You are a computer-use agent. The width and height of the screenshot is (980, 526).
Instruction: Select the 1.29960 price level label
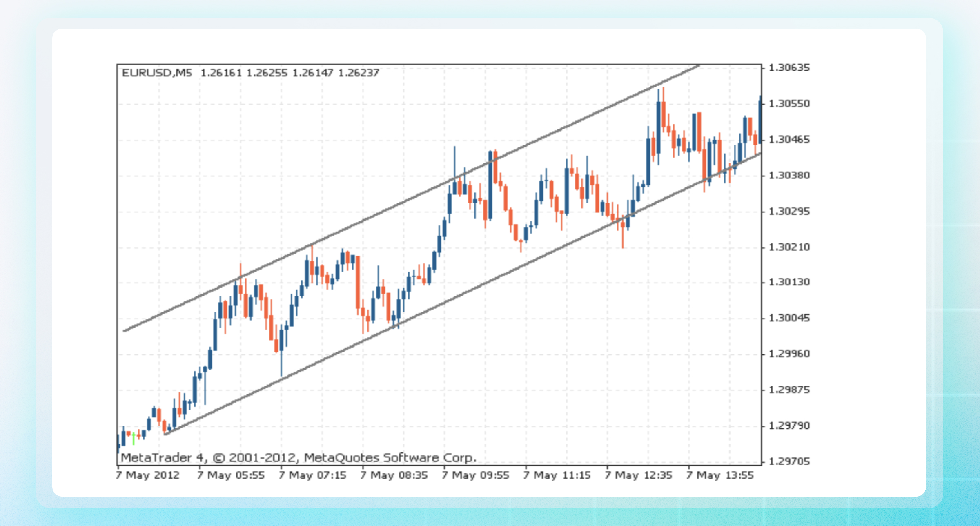(x=789, y=354)
